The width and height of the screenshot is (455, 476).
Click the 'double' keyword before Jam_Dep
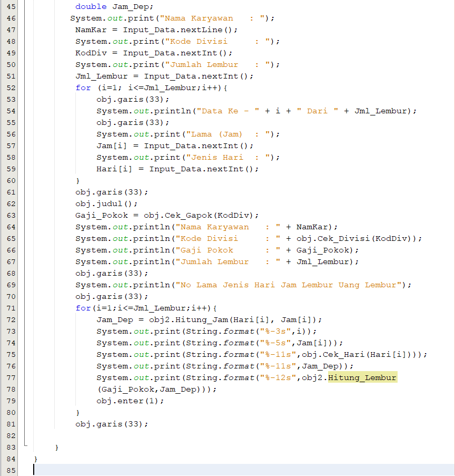[x=91, y=6]
